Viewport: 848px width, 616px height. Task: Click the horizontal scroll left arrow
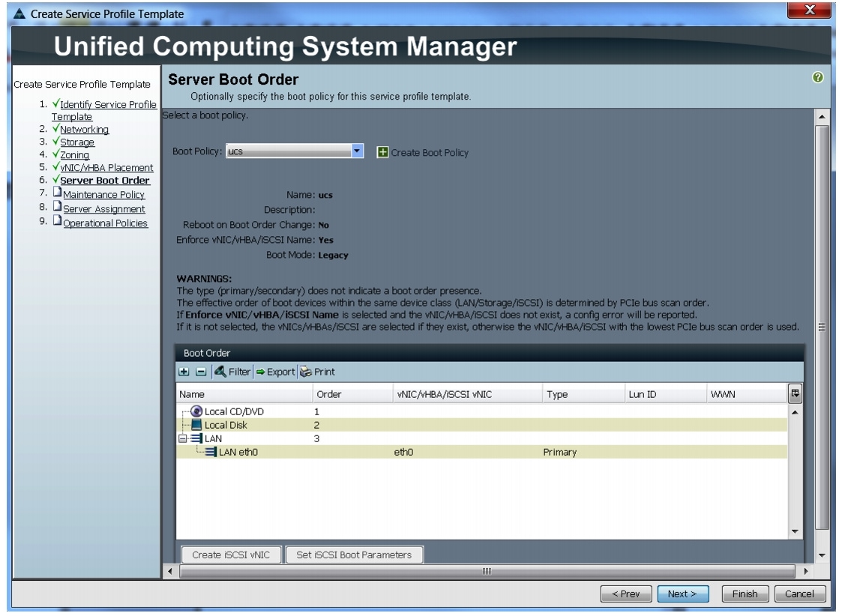point(169,571)
